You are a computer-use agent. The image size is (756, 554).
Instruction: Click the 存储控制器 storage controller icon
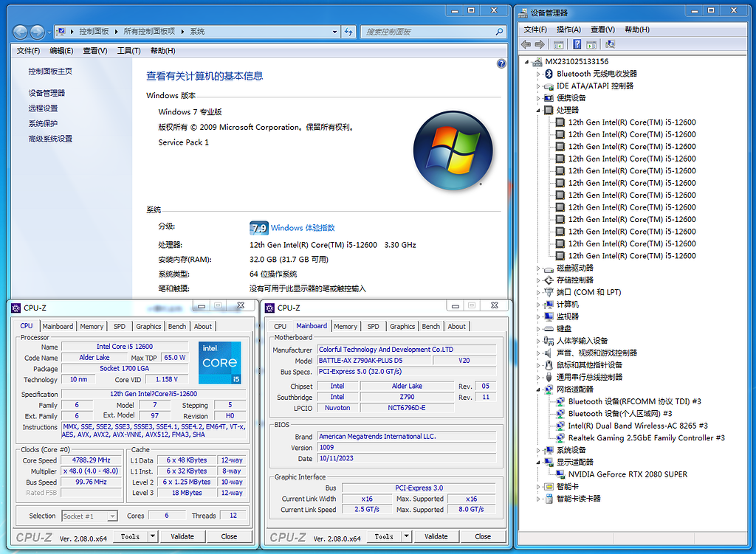coord(549,280)
